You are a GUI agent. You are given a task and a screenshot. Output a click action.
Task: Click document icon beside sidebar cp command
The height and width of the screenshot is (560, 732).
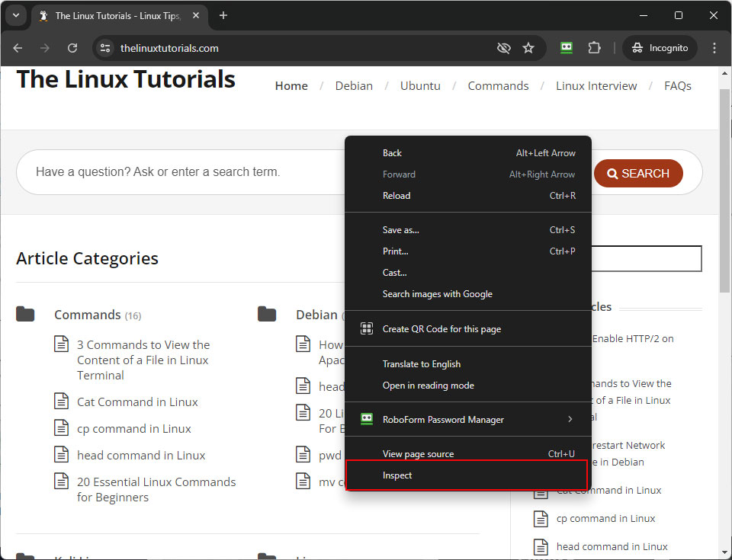point(541,519)
